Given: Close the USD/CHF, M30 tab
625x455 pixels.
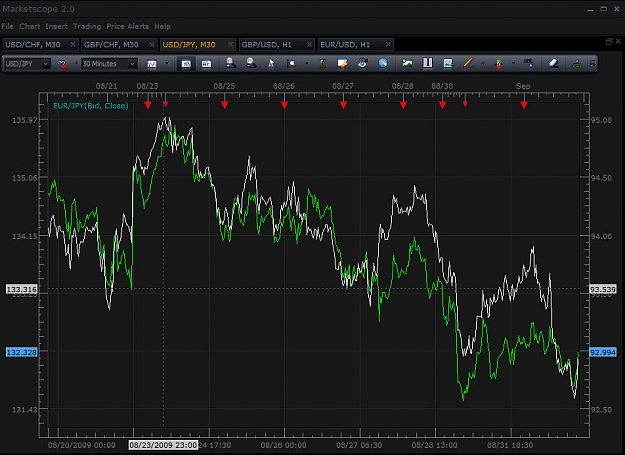Looking at the screenshot, I should [x=73, y=45].
